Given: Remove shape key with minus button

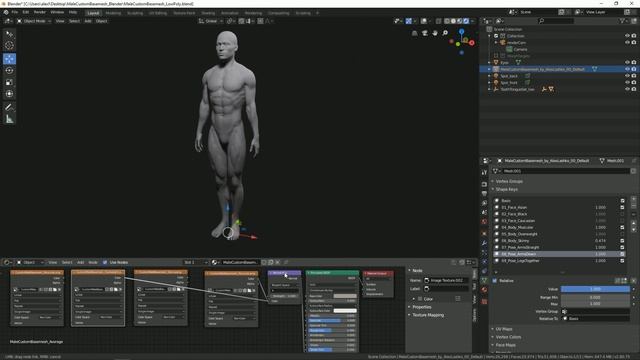Looking at the screenshot, I should click(x=633, y=207).
